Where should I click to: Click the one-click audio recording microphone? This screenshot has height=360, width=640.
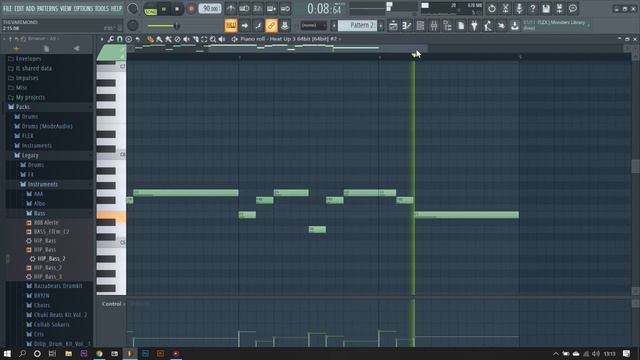519,9
